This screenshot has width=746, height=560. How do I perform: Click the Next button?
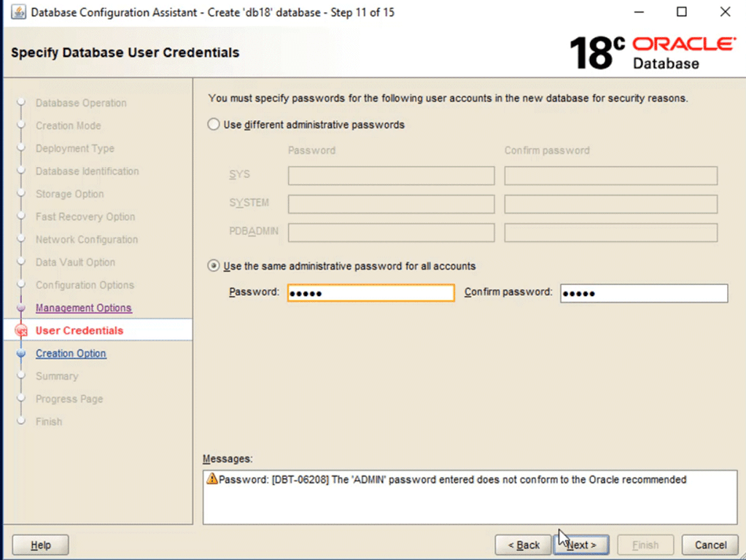click(581, 545)
